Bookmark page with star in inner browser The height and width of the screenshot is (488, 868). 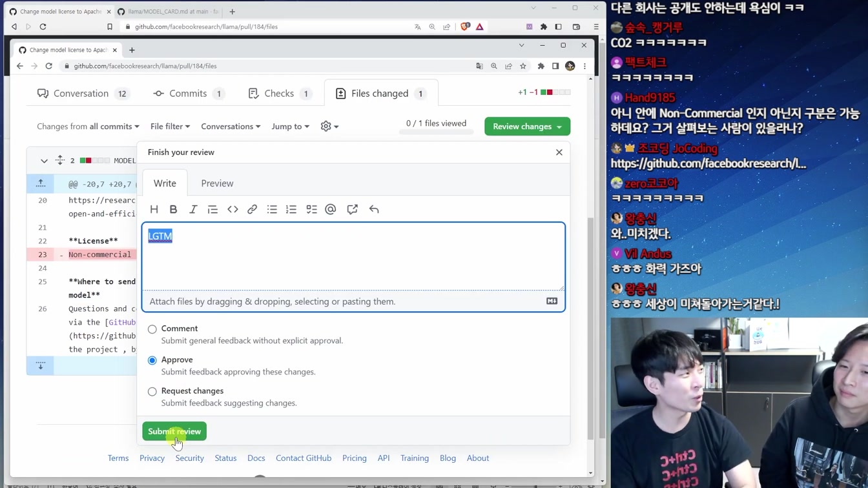(x=523, y=66)
